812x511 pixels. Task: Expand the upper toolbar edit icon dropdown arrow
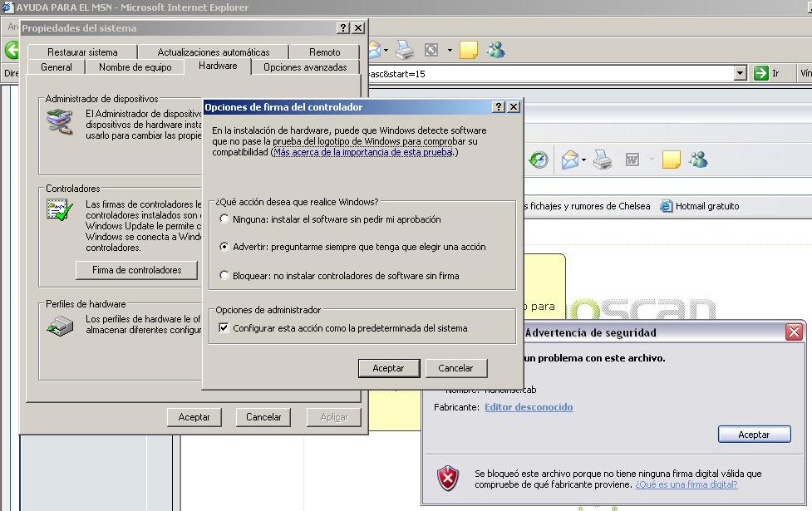pyautogui.click(x=450, y=50)
